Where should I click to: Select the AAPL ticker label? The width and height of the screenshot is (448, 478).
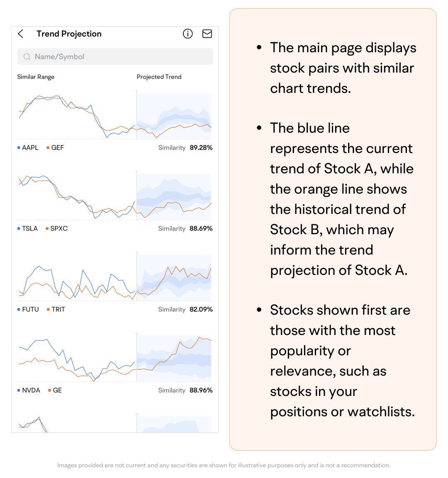tap(30, 148)
